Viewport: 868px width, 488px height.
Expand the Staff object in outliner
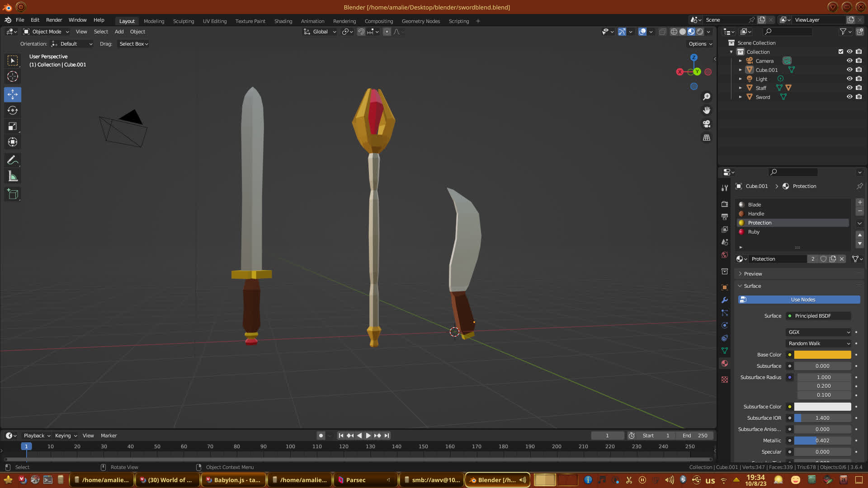point(741,88)
